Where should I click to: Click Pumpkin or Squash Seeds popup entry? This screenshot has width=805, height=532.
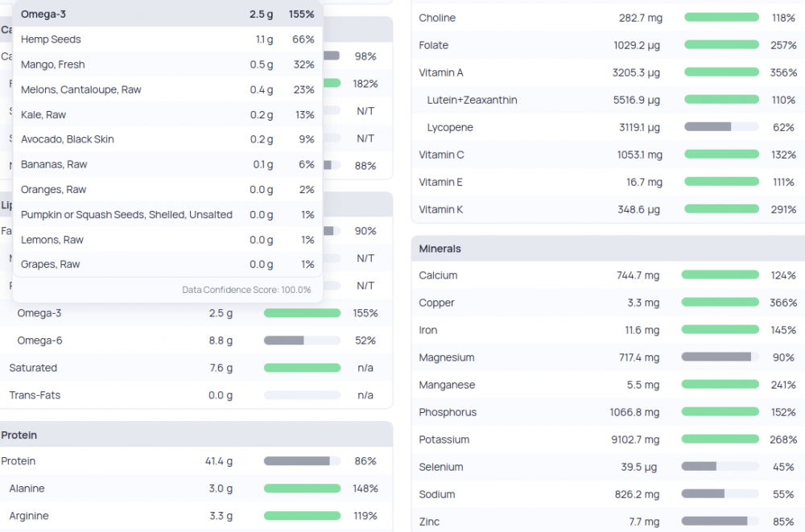[x=126, y=215]
